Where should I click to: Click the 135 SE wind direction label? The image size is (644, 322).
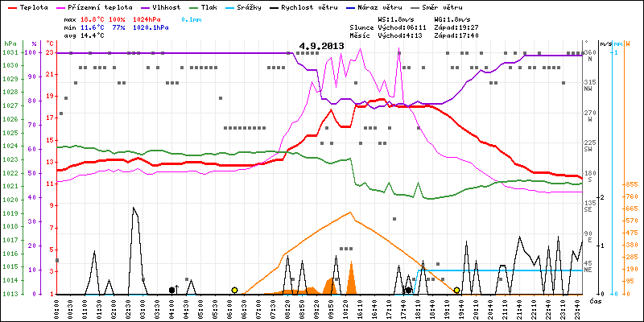tap(590, 206)
